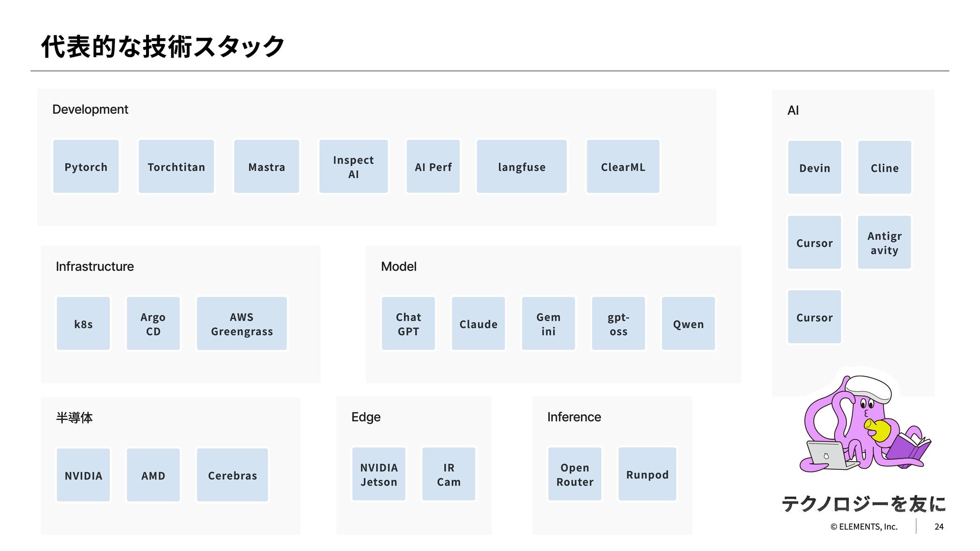Select the Claude model box
This screenshot has height=551, width=980.
point(478,324)
